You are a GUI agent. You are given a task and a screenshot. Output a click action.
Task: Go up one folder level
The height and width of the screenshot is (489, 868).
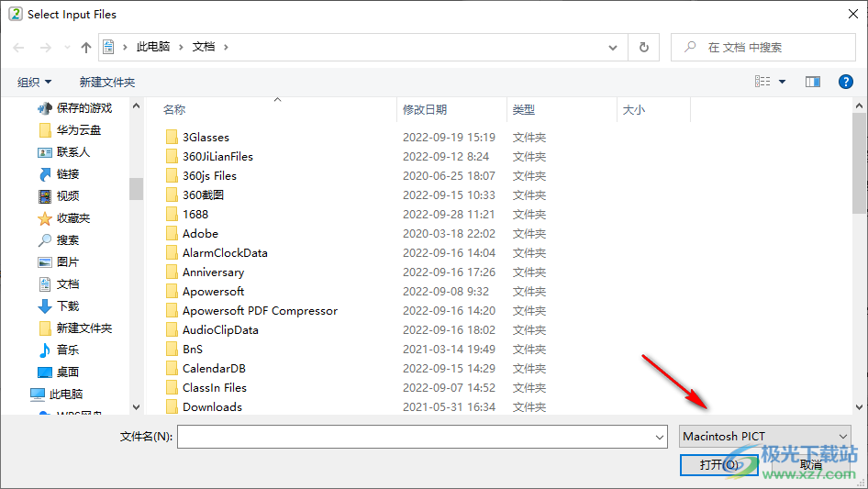pyautogui.click(x=86, y=48)
